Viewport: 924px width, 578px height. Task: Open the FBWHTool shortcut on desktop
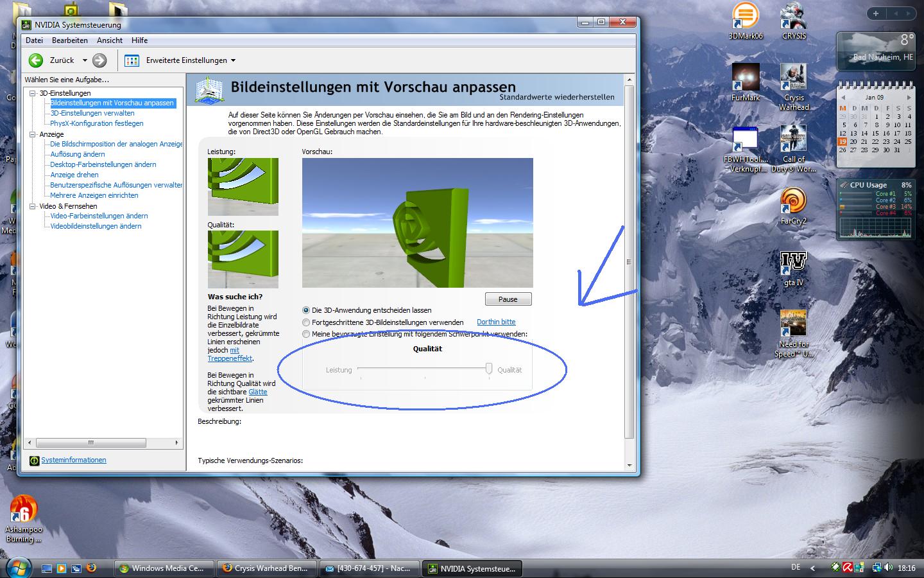[745, 149]
